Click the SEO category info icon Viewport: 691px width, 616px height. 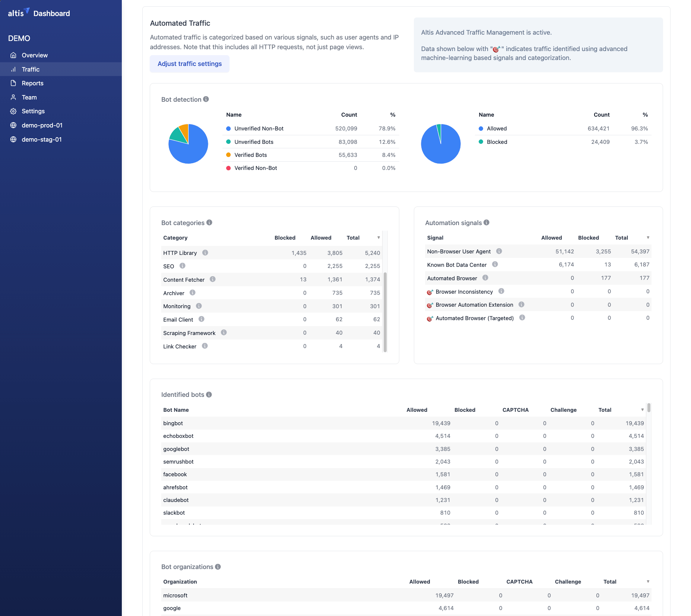pos(183,266)
